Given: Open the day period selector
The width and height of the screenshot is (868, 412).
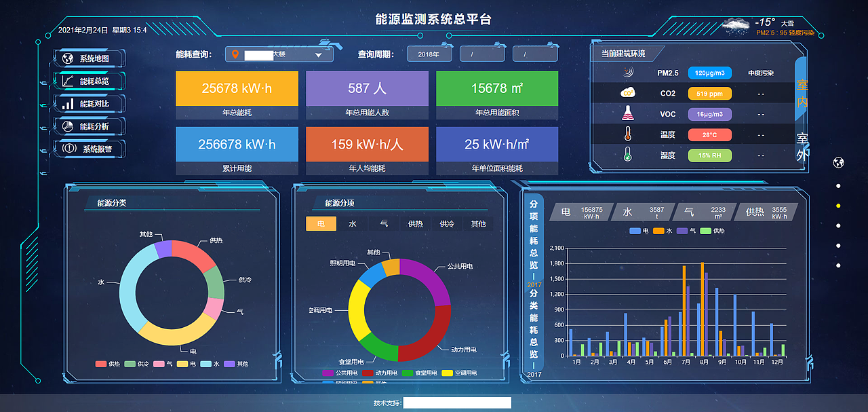Looking at the screenshot, I should click(x=535, y=54).
